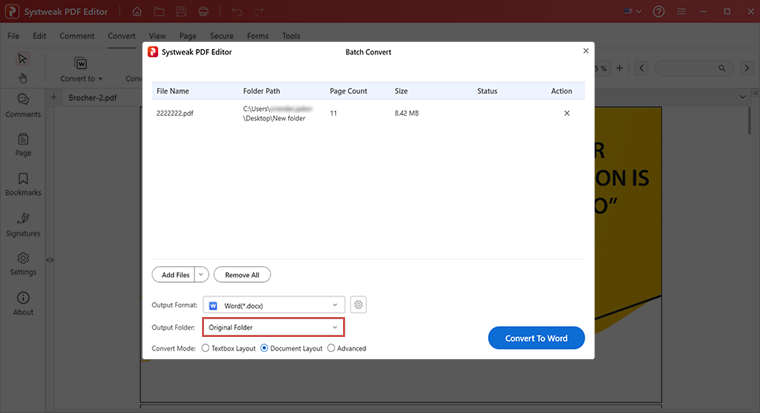Switch to Brocher-2.pdf tab
Screen dimensions: 760x413
click(x=92, y=97)
